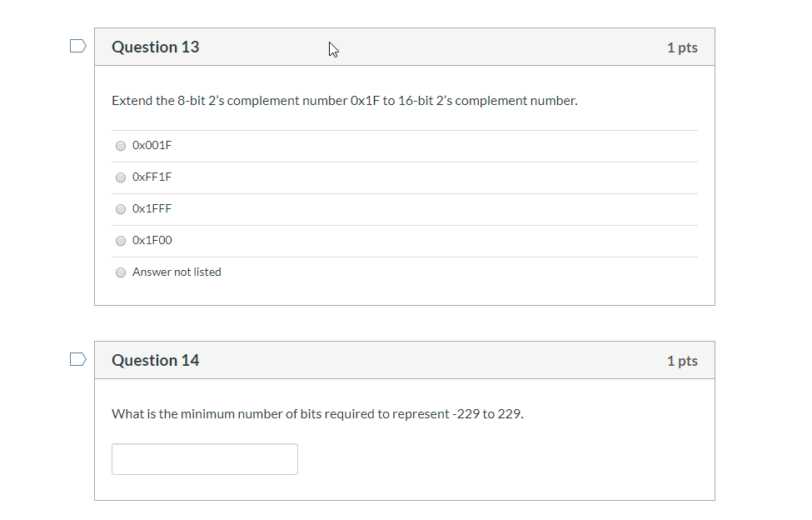812x520 pixels.
Task: Click the bookmark icon beside Question 13
Action: (x=77, y=46)
